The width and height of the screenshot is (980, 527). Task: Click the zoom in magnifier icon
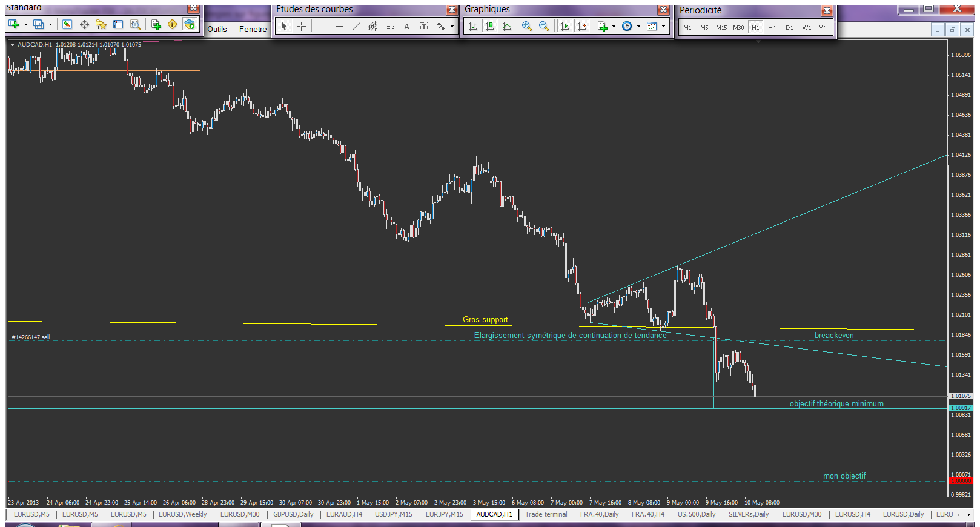point(526,26)
